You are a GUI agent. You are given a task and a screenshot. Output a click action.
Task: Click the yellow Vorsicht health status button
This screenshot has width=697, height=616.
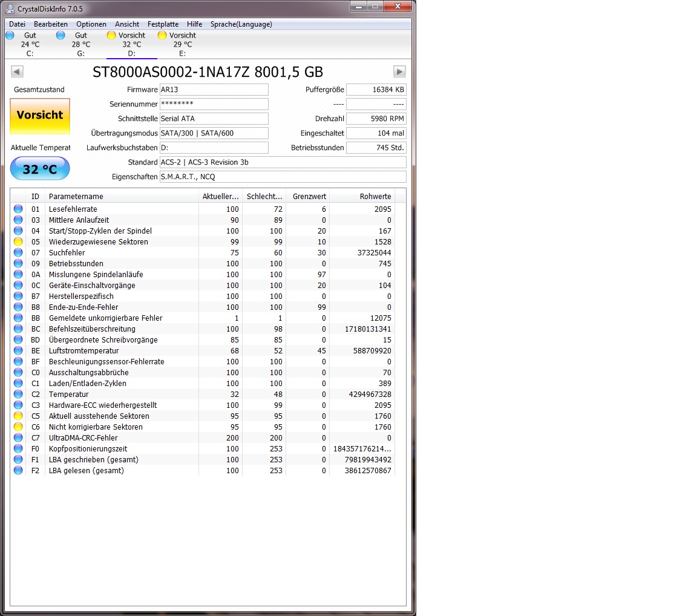40,116
